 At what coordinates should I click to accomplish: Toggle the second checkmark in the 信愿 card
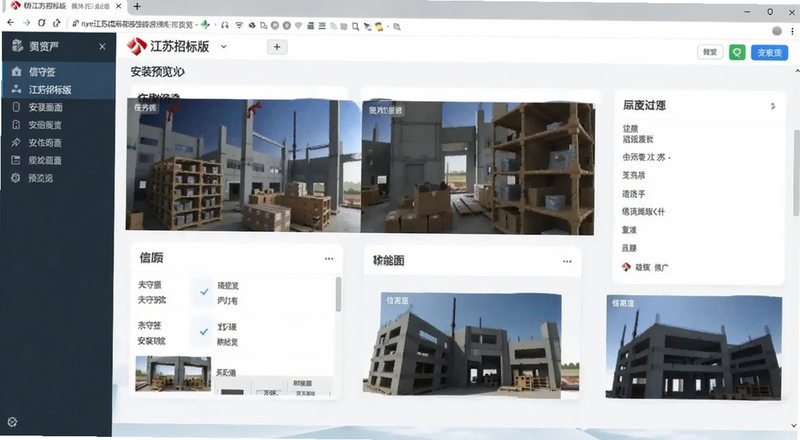(x=204, y=332)
